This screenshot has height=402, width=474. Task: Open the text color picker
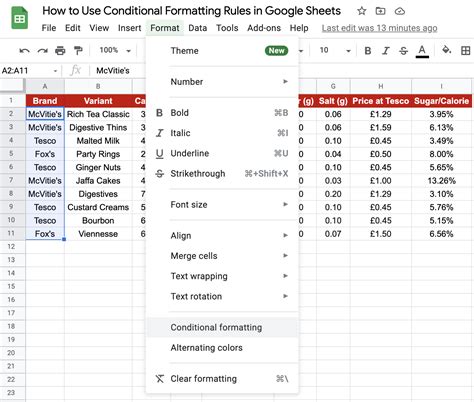click(x=422, y=51)
